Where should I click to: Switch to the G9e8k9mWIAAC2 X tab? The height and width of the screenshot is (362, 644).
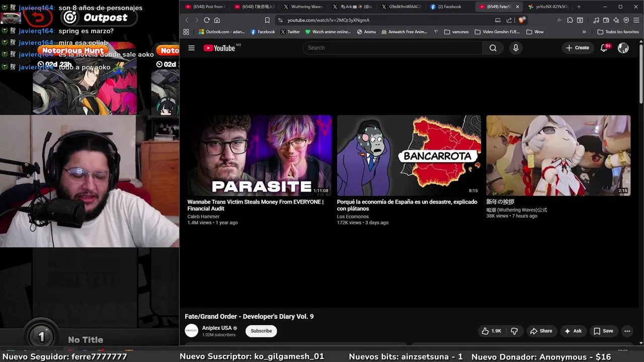[x=401, y=7]
